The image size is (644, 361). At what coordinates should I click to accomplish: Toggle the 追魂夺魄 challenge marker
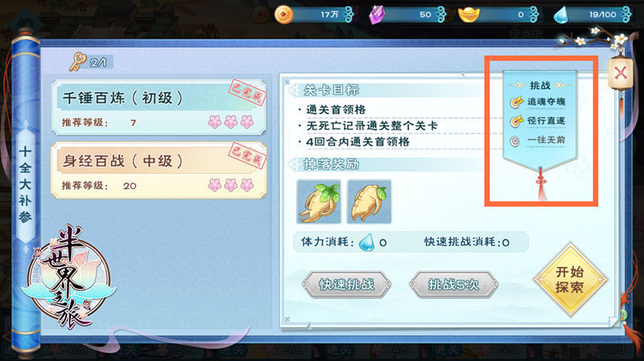(x=516, y=102)
